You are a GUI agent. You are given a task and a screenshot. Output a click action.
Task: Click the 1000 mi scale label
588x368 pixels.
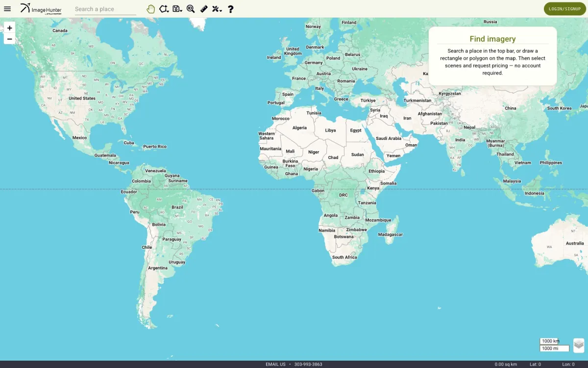pyautogui.click(x=554, y=348)
